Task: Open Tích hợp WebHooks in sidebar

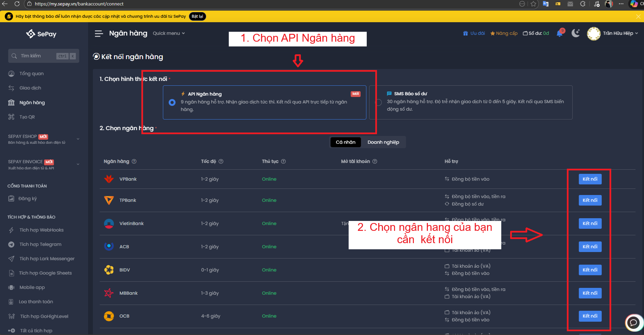Action: [x=41, y=230]
